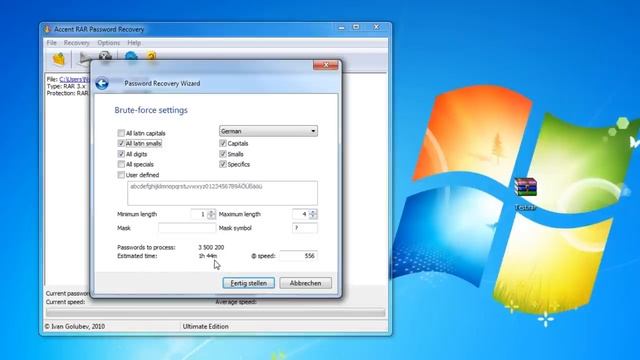Click the "Average speed:" label
Screen dimensions: 640x360
236,302
